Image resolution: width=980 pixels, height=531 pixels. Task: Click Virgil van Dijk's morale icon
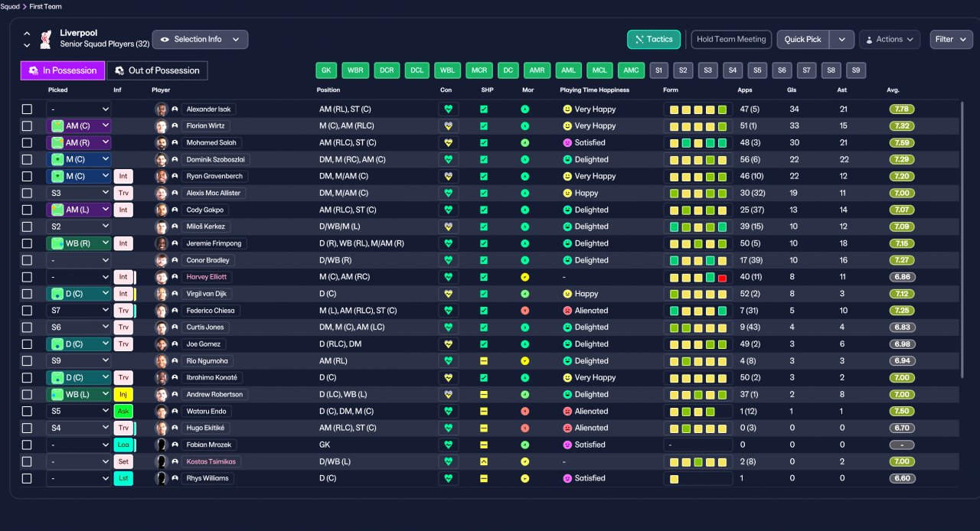(x=524, y=294)
